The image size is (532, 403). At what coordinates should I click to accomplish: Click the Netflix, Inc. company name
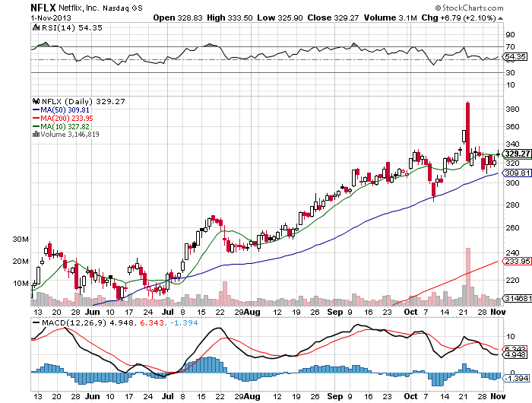point(79,8)
